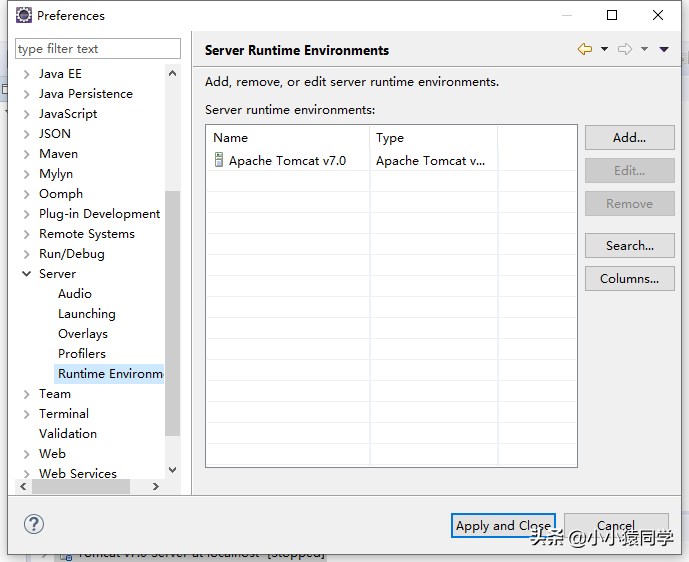The width and height of the screenshot is (689, 562).
Task: Click the Search... button
Action: coord(629,245)
